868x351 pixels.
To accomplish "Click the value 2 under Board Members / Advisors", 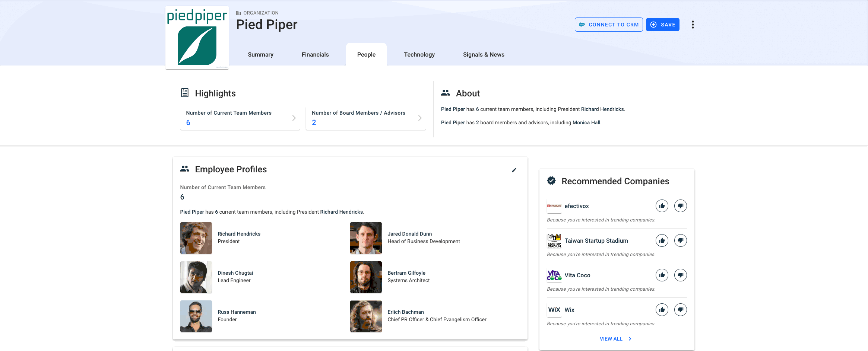I will [314, 122].
